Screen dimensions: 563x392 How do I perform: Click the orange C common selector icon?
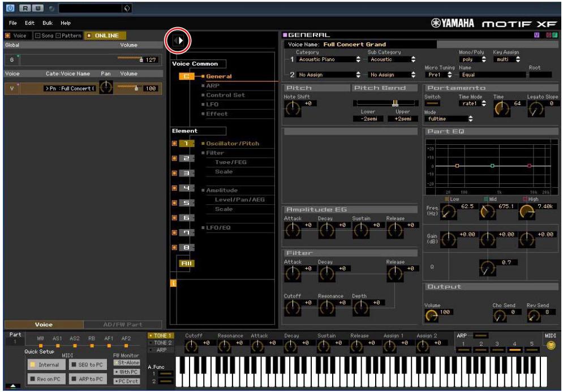(x=186, y=76)
